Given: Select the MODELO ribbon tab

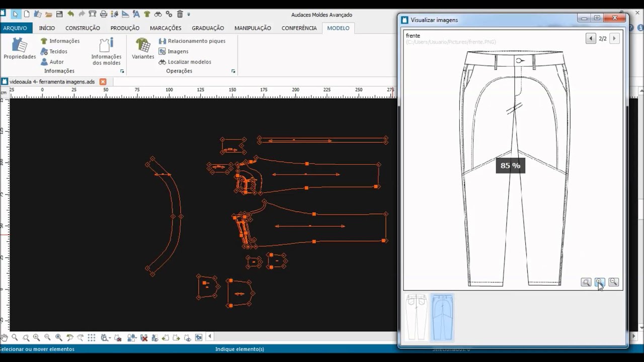Looking at the screenshot, I should [x=338, y=28].
